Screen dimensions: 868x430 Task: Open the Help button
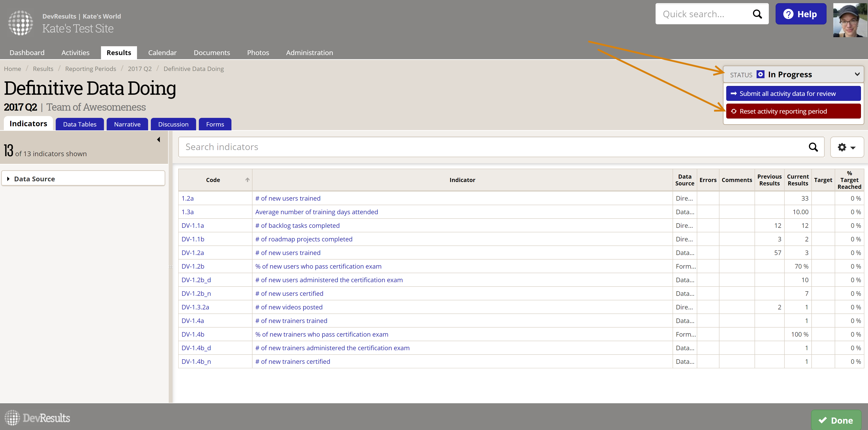801,14
